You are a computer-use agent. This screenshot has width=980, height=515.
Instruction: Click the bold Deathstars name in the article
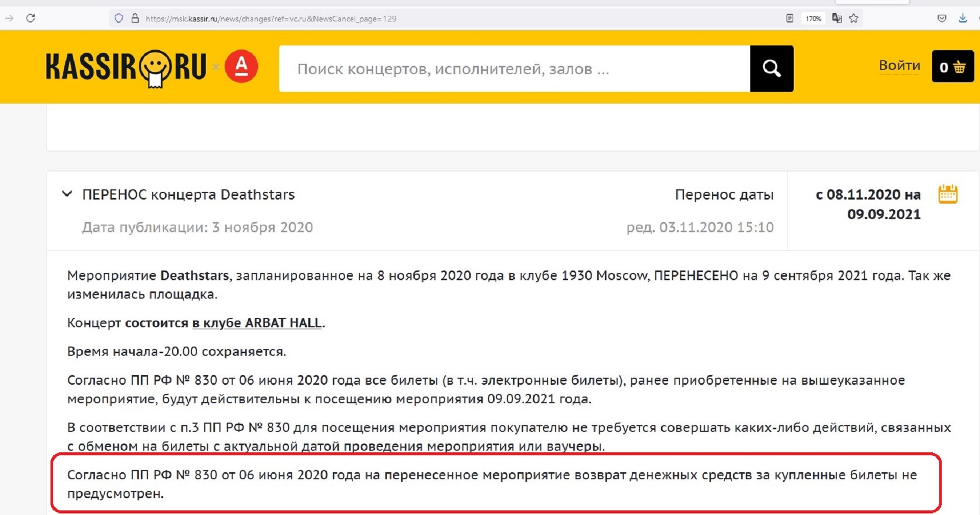(x=194, y=276)
